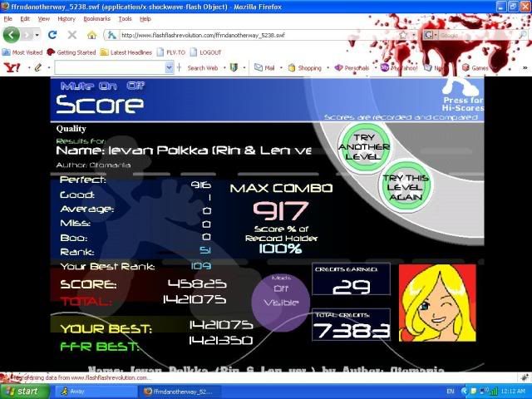This screenshot has height=399, width=532.
Task: Click the Firefox back navigation button
Action: pos(12,35)
